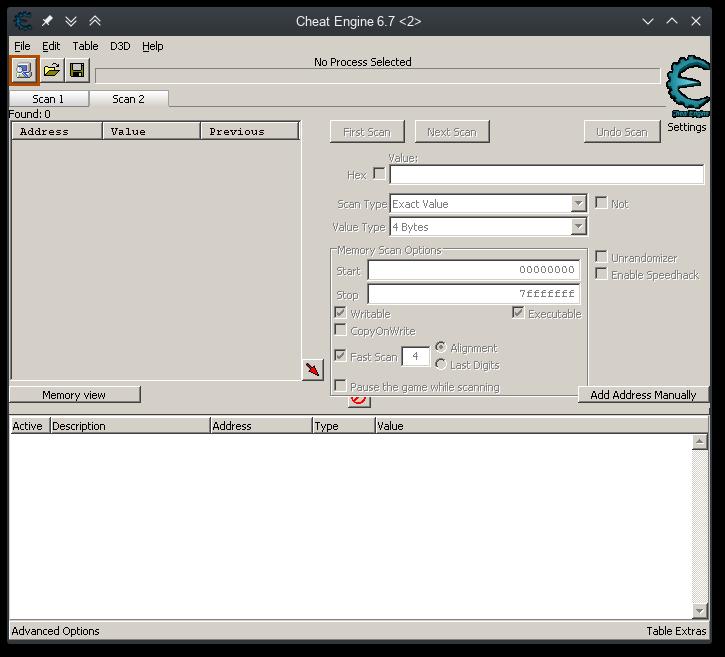Click Add Address Manually button

[643, 395]
